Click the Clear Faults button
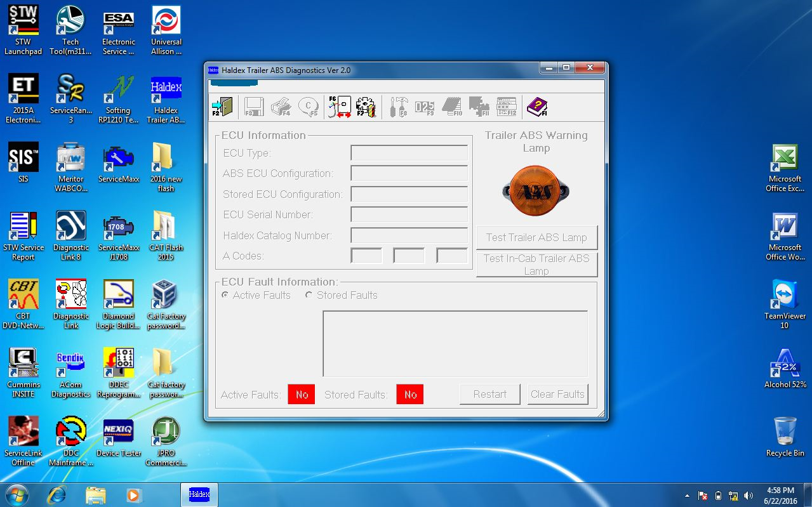This screenshot has width=812, height=507. pos(557,394)
